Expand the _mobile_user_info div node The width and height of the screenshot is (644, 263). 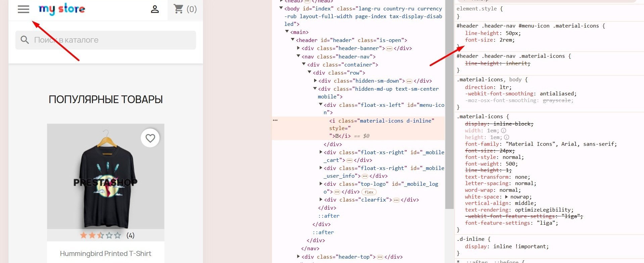pyautogui.click(x=320, y=168)
